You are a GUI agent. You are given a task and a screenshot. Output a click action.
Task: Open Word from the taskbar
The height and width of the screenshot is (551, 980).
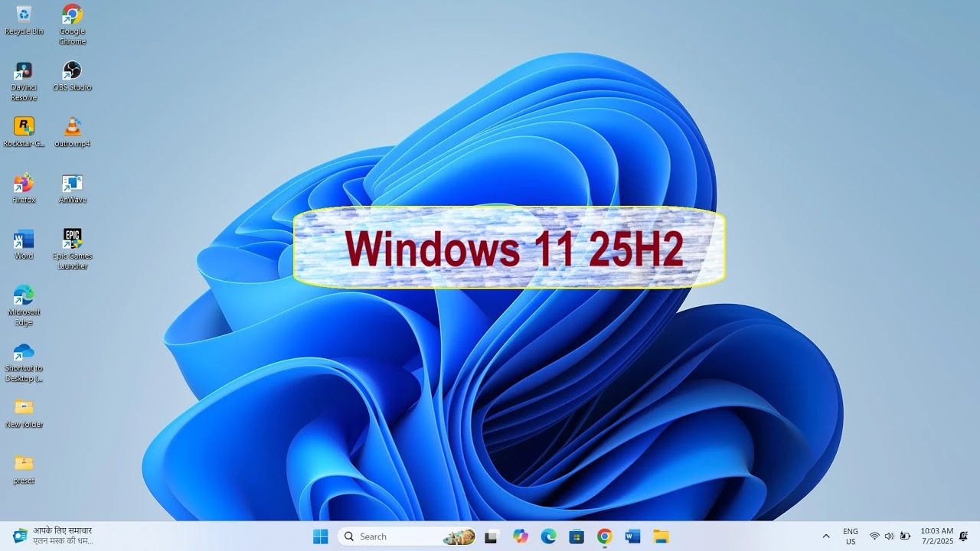tap(632, 536)
